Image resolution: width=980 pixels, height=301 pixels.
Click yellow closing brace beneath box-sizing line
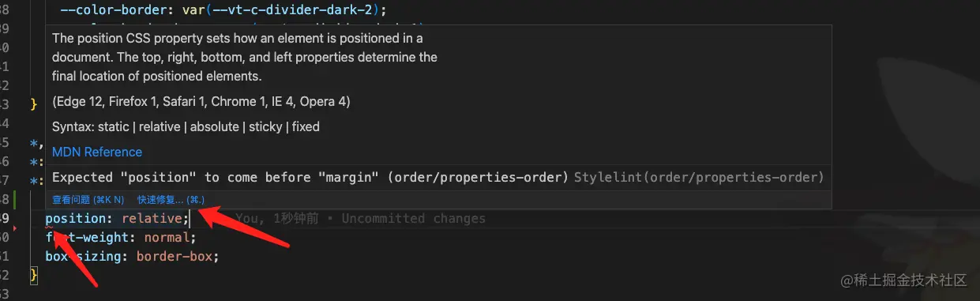(34, 275)
